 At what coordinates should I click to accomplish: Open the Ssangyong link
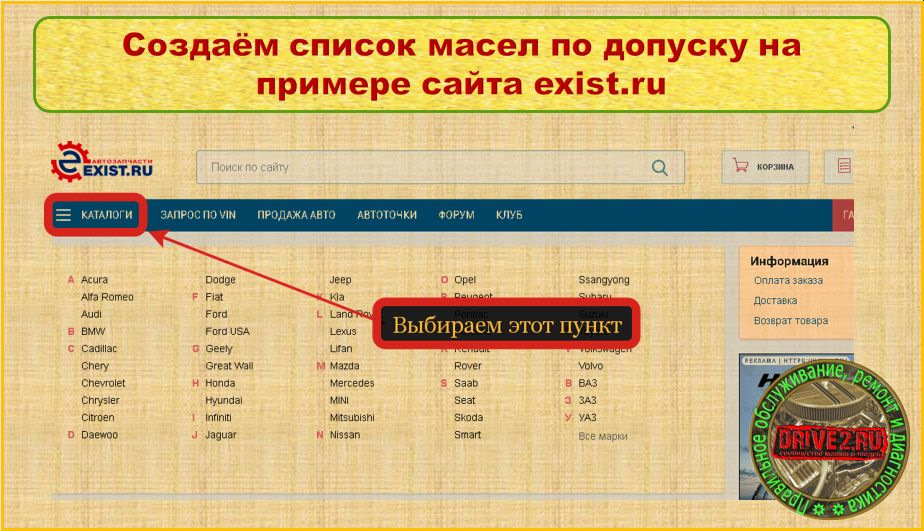(604, 280)
